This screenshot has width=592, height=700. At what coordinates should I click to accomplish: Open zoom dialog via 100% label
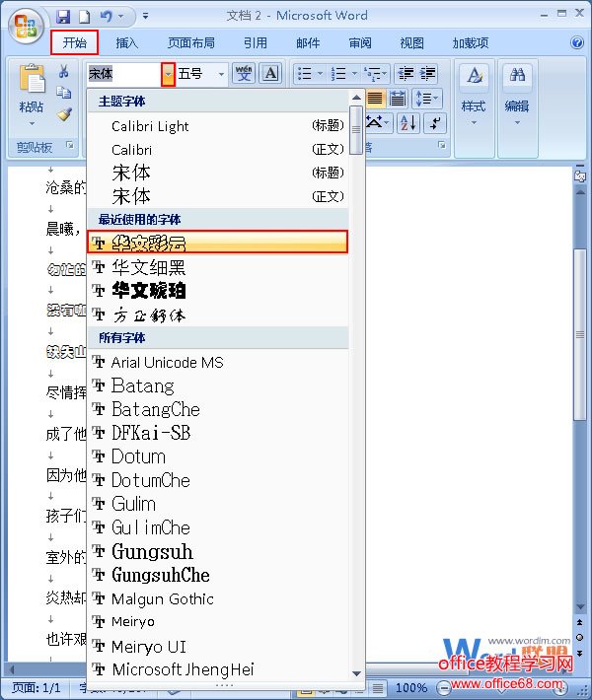411,688
